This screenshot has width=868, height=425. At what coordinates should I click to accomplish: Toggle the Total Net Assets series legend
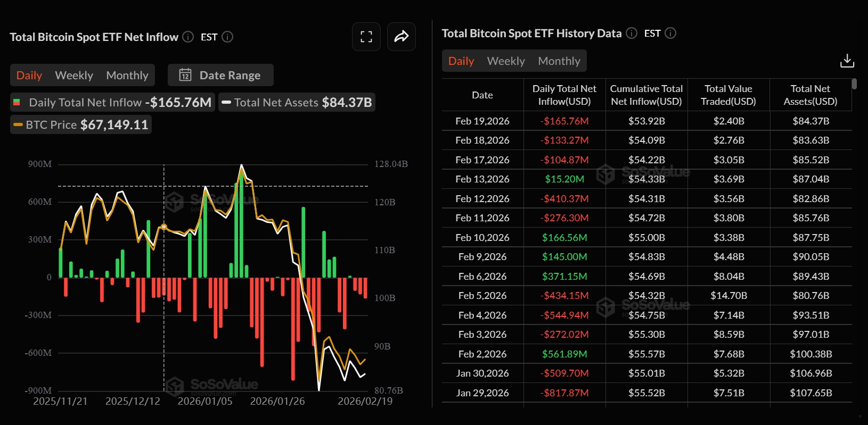pos(297,102)
